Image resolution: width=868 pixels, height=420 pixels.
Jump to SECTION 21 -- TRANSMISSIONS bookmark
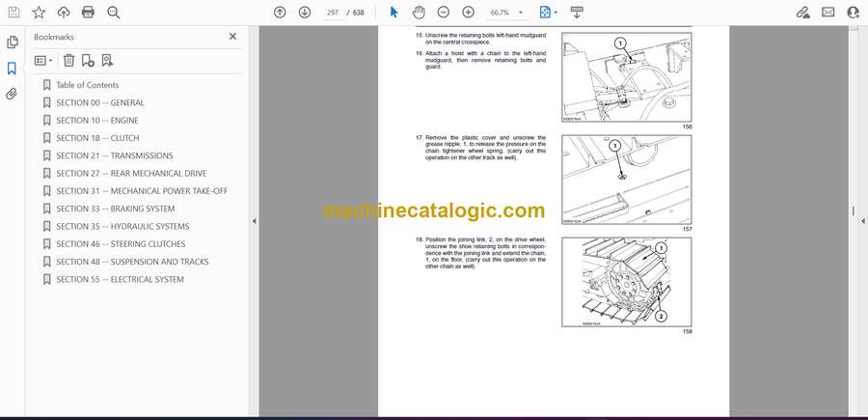click(115, 155)
